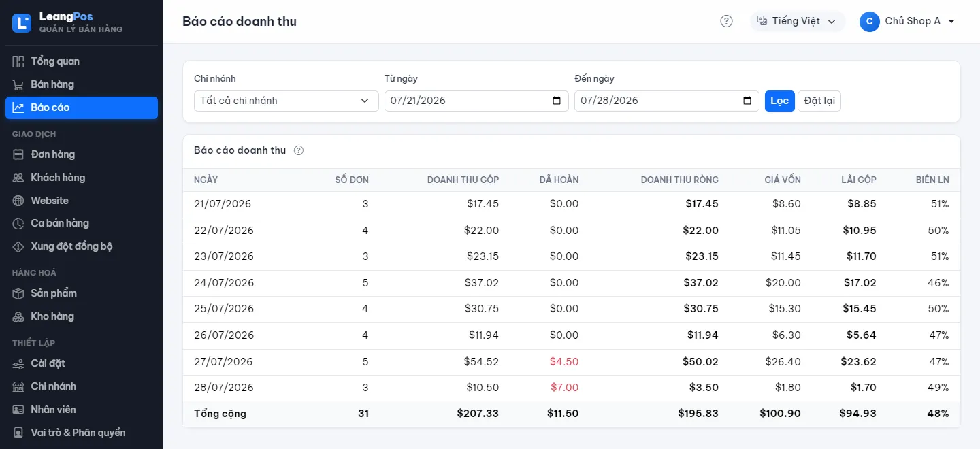Click the Tổng cộng row label
980x449 pixels.
coord(220,414)
